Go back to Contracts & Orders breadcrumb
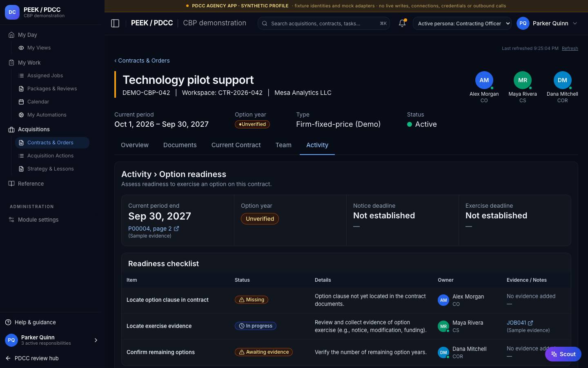The image size is (588, 368). click(x=142, y=61)
